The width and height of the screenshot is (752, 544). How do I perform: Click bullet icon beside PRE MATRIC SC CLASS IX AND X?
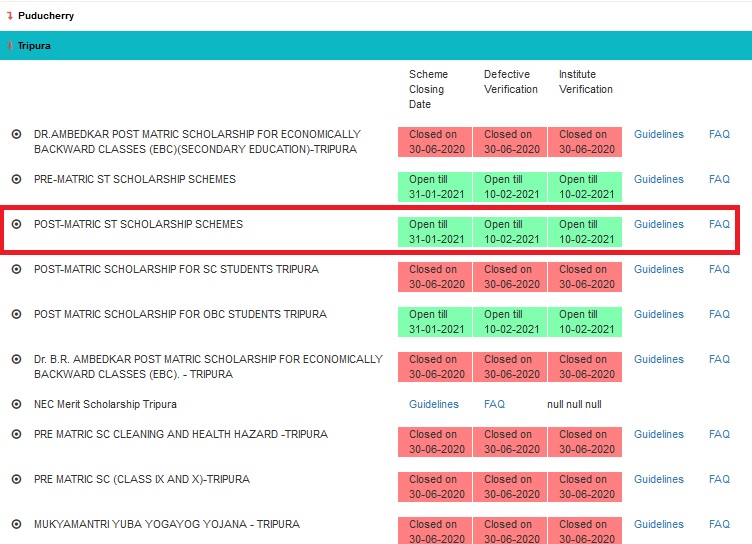click(16, 479)
